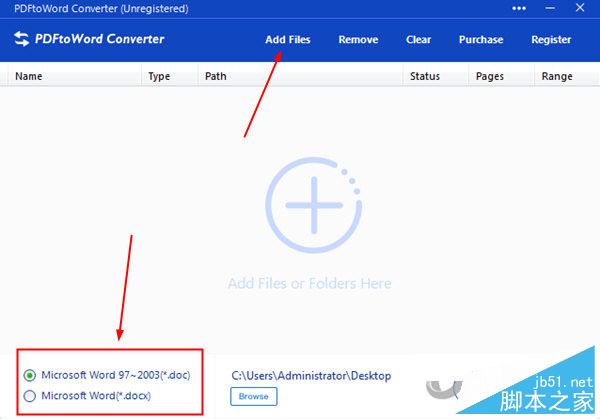
Task: Minimize the PDFtoWord Converter window
Action: [x=550, y=8]
